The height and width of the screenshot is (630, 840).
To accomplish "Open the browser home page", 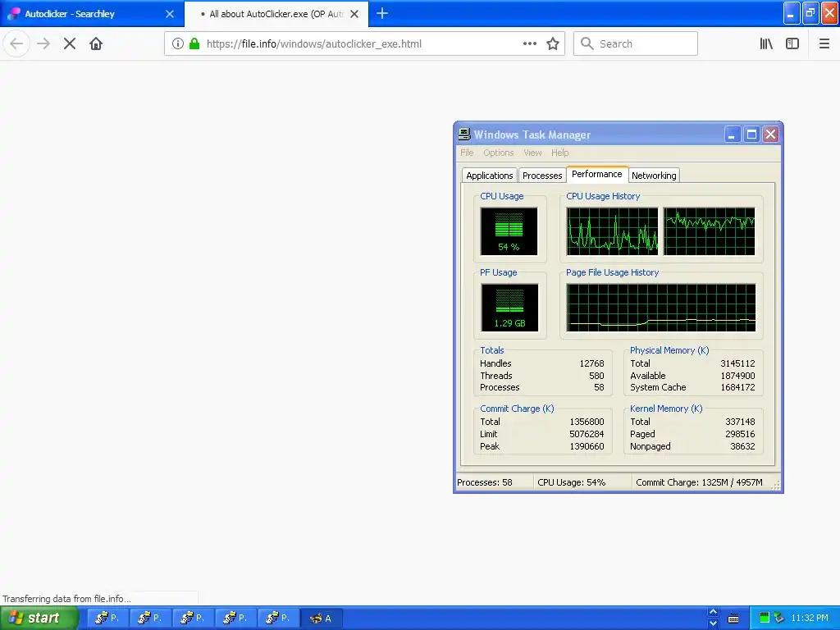I will pyautogui.click(x=96, y=44).
